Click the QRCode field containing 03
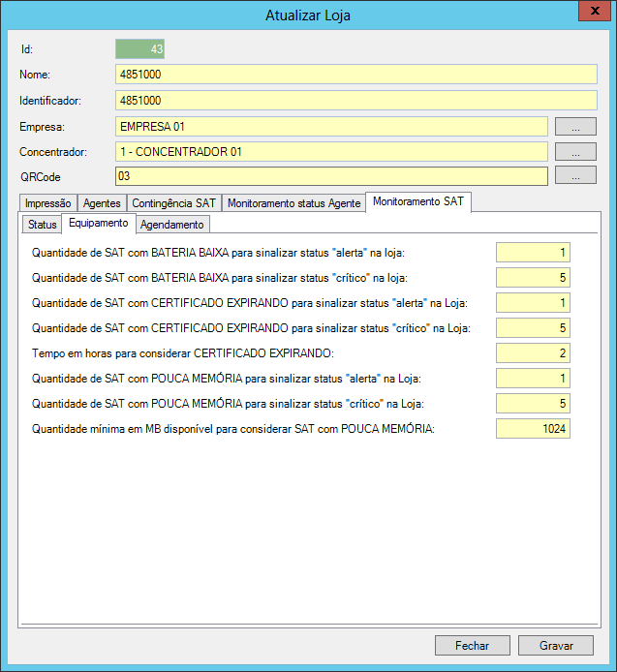The image size is (617, 672). (330, 176)
